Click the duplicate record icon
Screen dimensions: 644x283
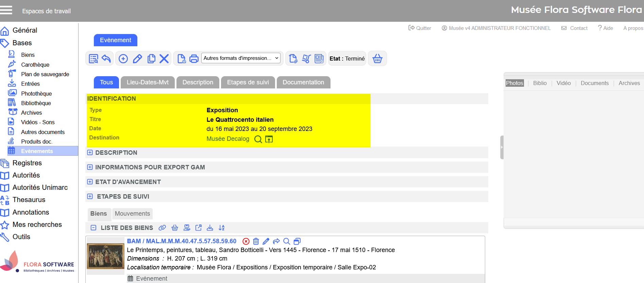151,59
